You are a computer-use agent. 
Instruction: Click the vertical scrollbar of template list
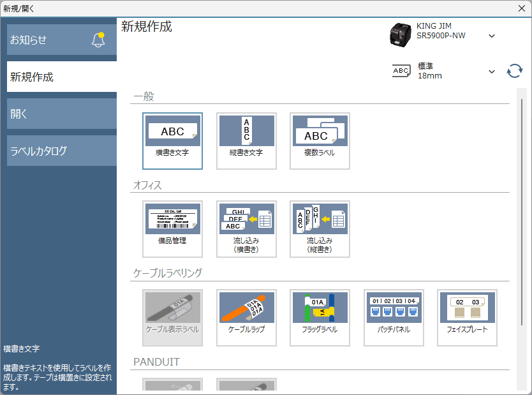click(x=522, y=212)
